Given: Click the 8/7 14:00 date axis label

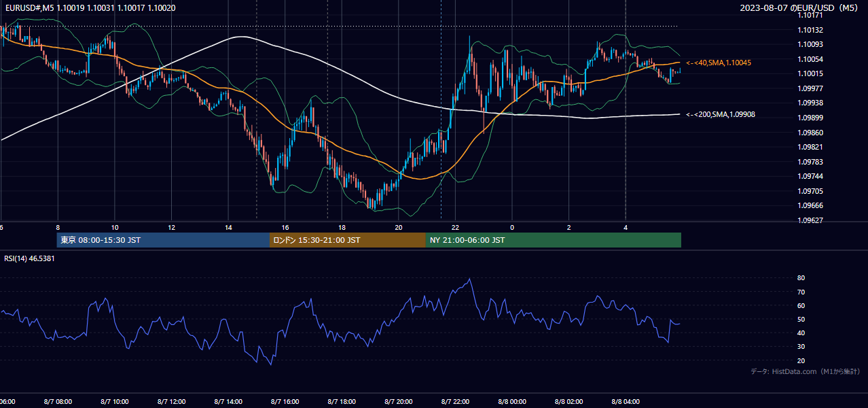Looking at the screenshot, I should [228, 402].
